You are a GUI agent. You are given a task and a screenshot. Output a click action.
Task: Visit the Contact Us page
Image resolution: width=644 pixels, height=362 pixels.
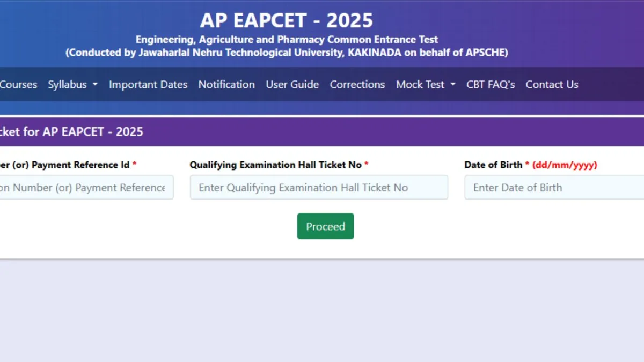[552, 85]
